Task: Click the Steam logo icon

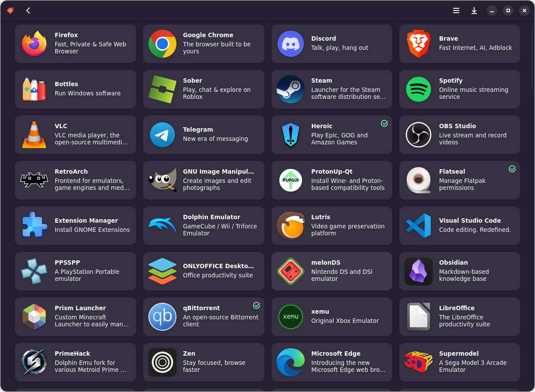Action: 291,89
